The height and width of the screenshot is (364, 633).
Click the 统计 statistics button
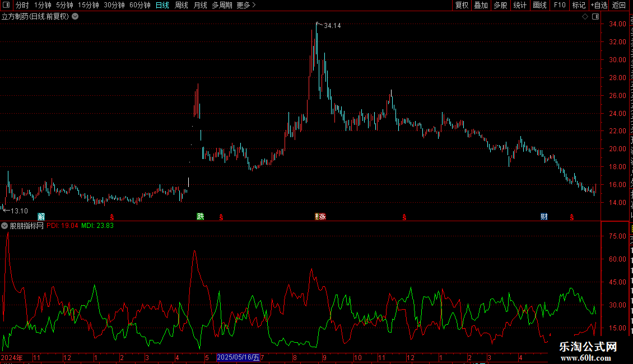point(520,5)
